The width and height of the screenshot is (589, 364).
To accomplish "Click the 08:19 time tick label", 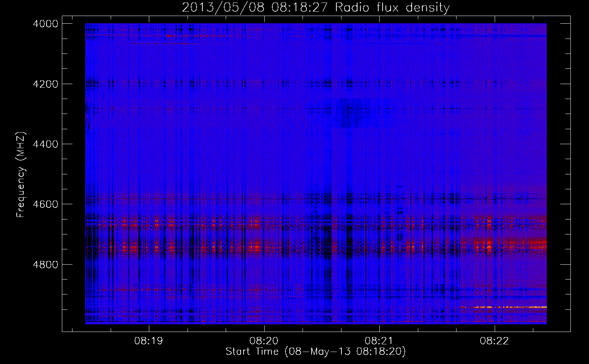I will pos(149,341).
